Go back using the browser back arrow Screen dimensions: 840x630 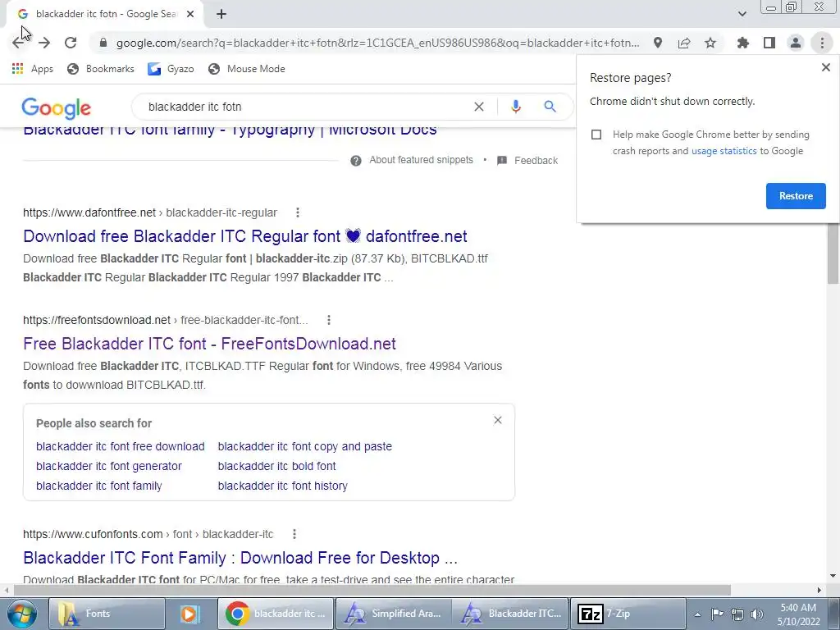click(x=18, y=43)
